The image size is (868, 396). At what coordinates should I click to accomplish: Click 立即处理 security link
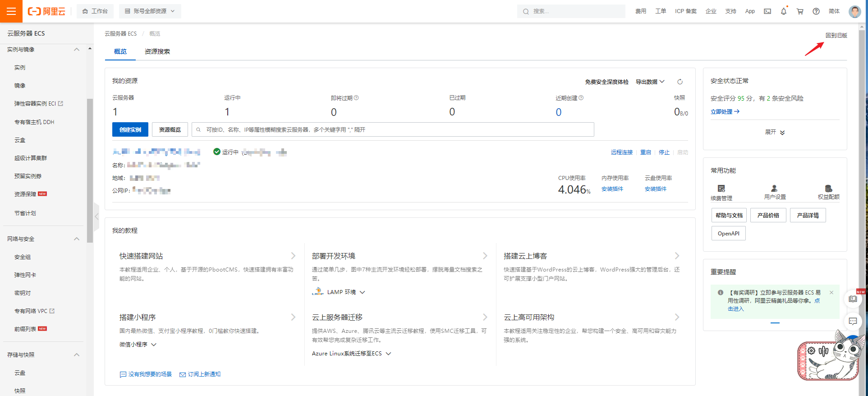click(x=725, y=112)
